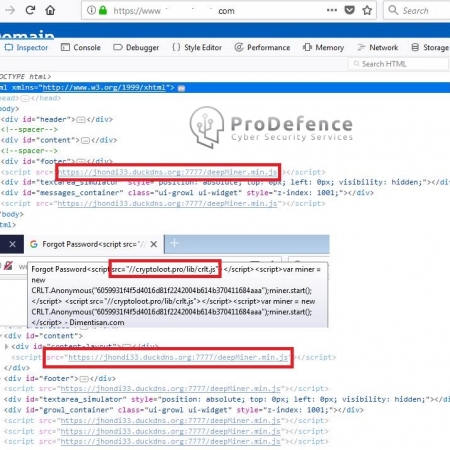Expand the collapsed head element ellipsis
This screenshot has height=450, width=450.
coord(25,98)
